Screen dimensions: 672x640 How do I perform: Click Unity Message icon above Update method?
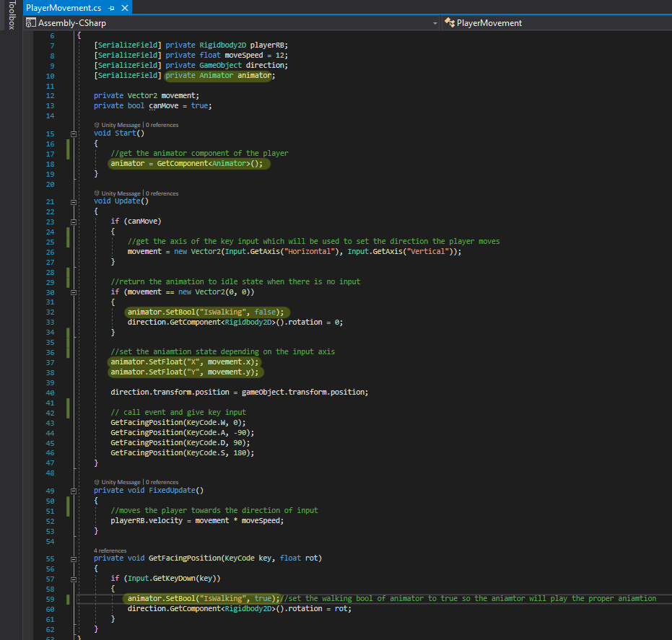click(x=97, y=193)
